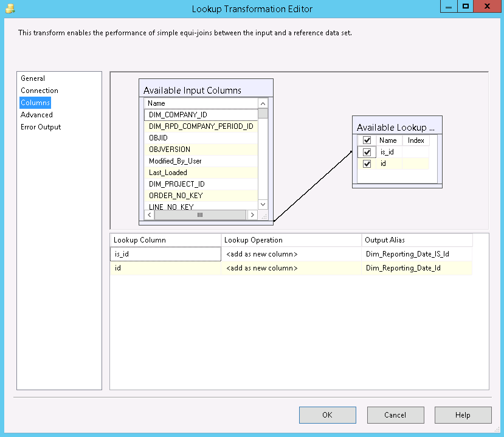Click the Lookup Transformation Editor title bar icon
The width and height of the screenshot is (504, 437).
coord(9,9)
